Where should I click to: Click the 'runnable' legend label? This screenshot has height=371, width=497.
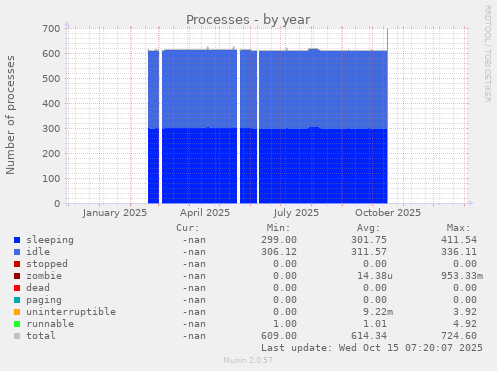point(50,324)
